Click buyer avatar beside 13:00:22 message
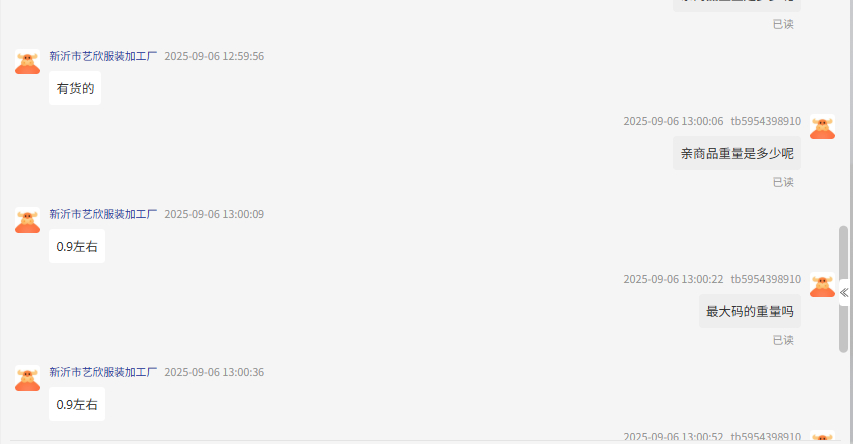This screenshot has width=853, height=444. click(822, 285)
